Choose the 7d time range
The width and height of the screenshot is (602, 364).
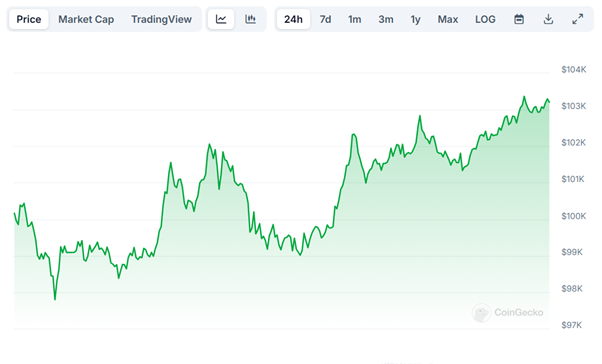[325, 19]
